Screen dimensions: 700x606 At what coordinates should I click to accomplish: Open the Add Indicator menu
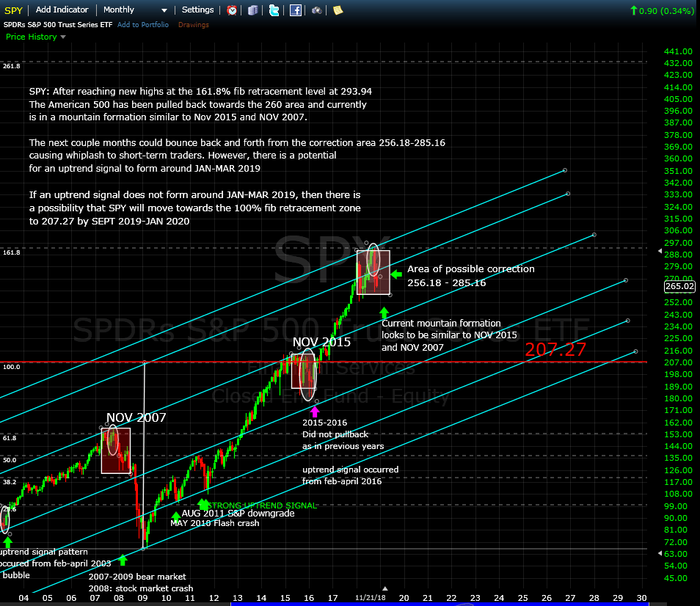point(62,10)
